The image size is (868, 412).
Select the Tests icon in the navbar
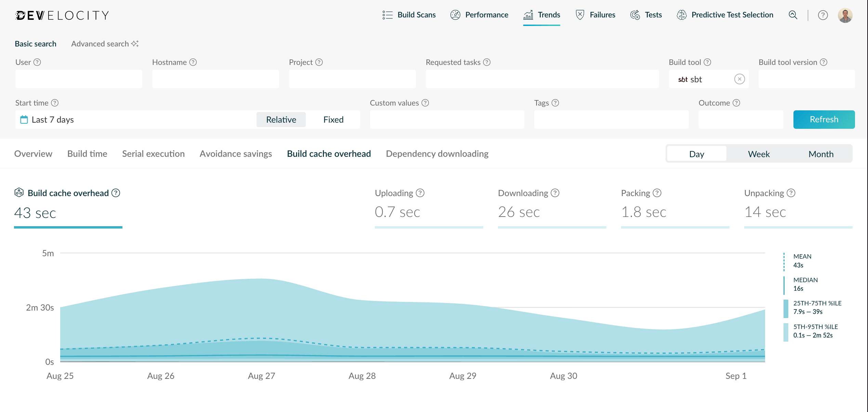pyautogui.click(x=635, y=15)
